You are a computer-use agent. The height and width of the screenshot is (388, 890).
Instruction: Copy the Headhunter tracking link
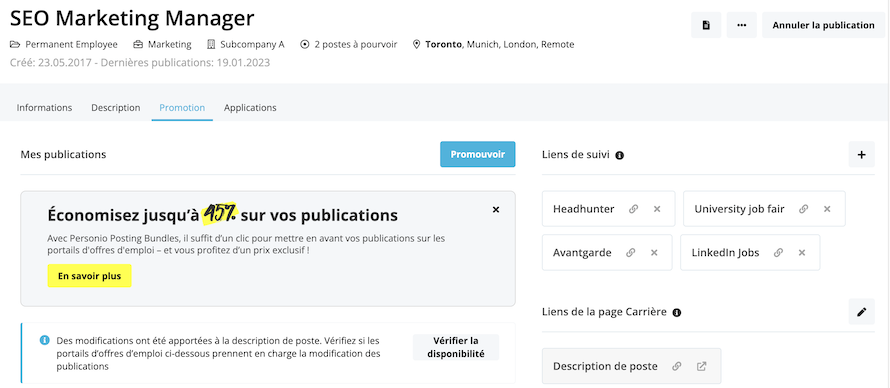point(633,209)
